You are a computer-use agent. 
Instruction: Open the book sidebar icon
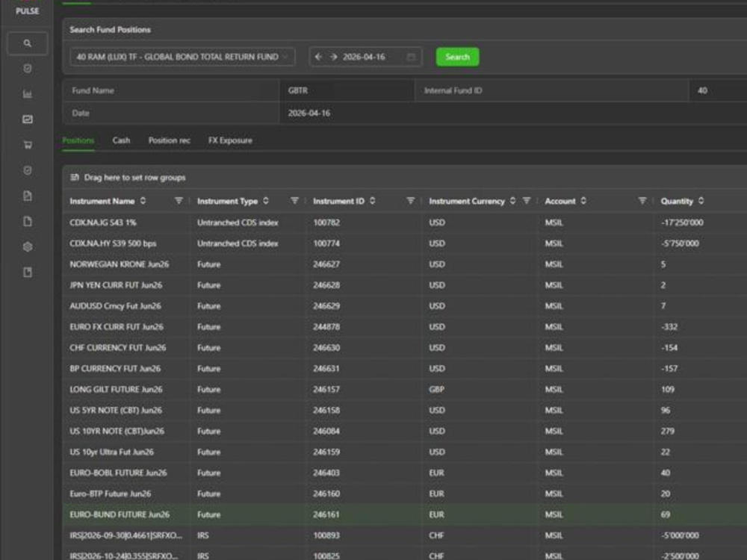[27, 273]
